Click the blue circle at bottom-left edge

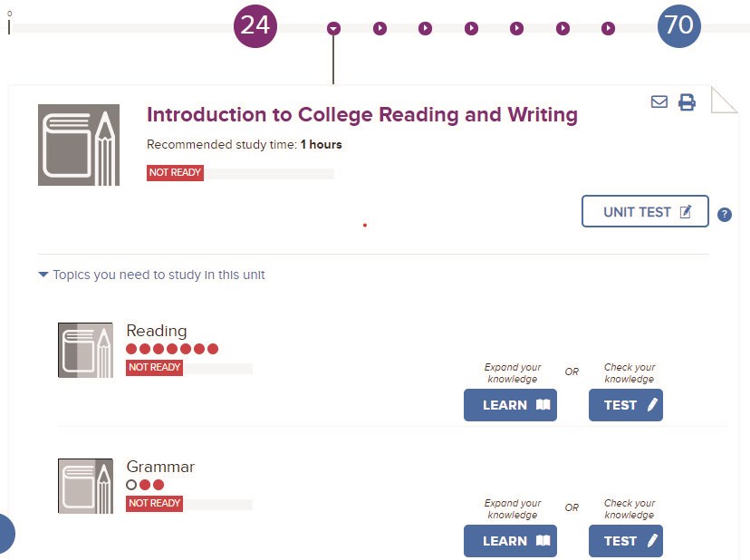6,534
